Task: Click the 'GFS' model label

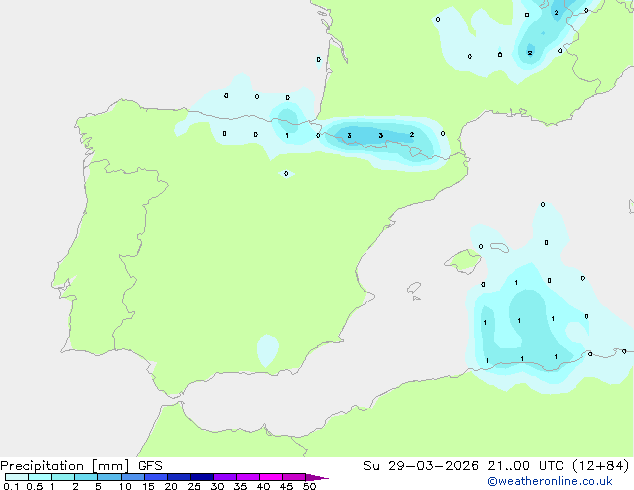Action: (150, 466)
